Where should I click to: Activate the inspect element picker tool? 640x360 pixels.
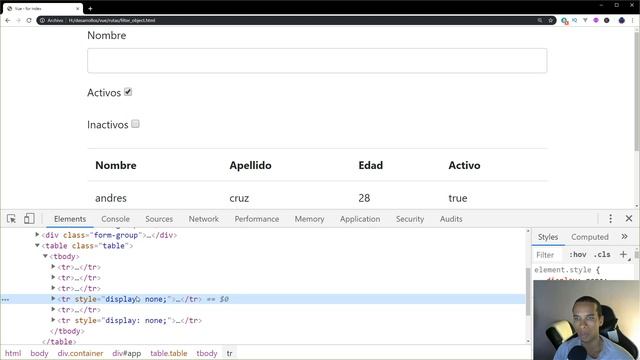[x=11, y=219]
